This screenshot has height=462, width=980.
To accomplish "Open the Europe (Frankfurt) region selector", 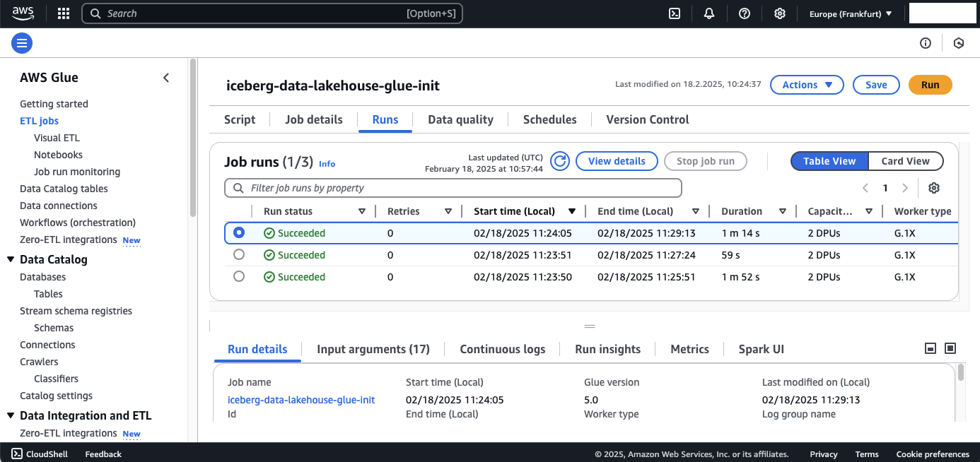I will click(x=850, y=13).
